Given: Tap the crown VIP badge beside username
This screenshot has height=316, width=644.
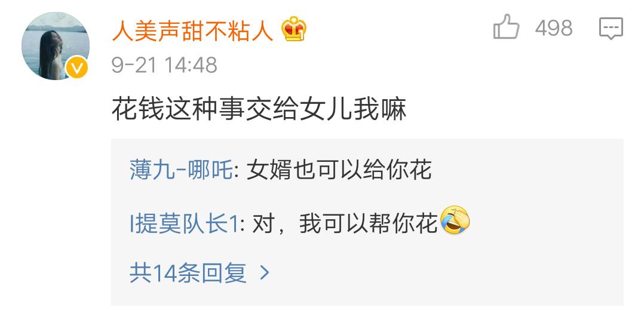Looking at the screenshot, I should (294, 30).
